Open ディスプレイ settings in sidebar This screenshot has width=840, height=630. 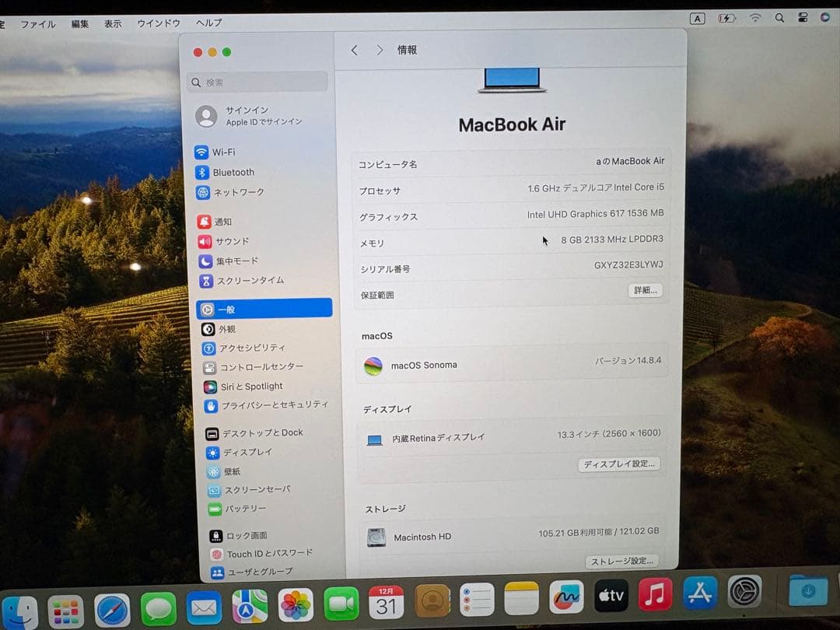239,453
